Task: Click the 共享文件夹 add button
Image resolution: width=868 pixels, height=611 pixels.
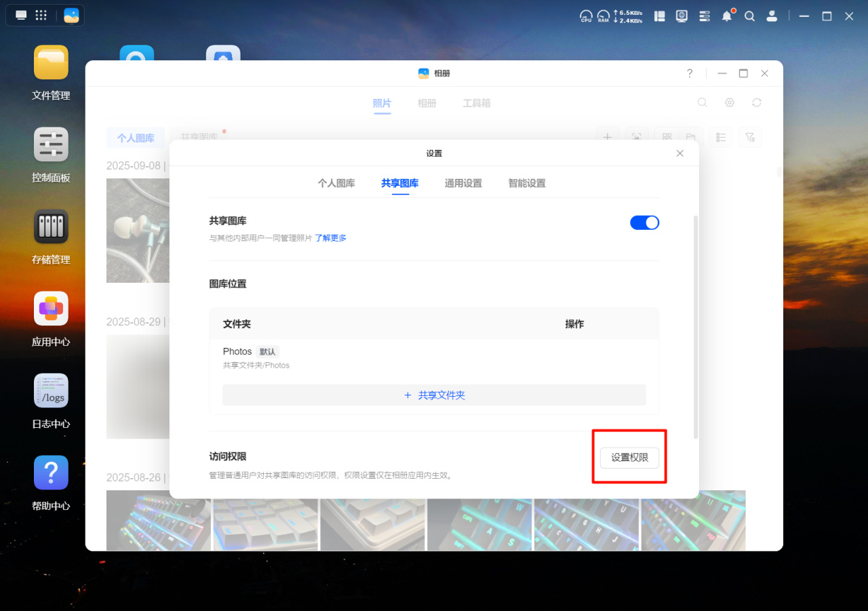Action: [434, 395]
